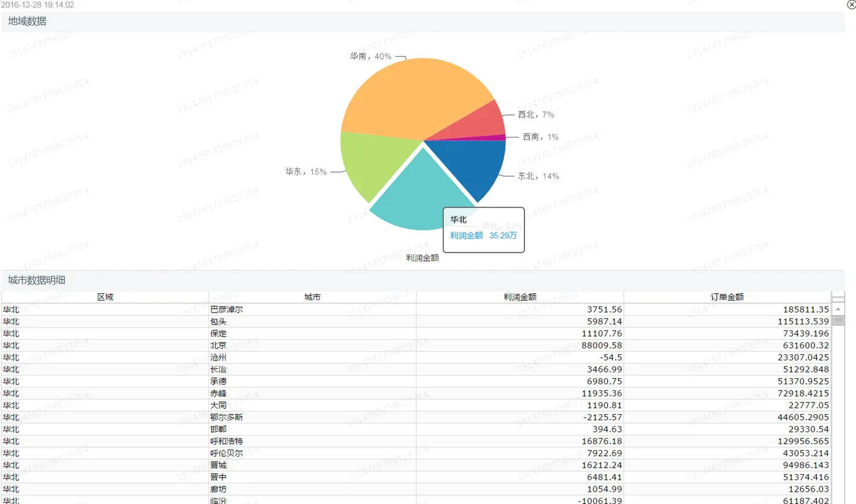
Task: Select the 赤峰 city cell
Action: pyautogui.click(x=312, y=393)
